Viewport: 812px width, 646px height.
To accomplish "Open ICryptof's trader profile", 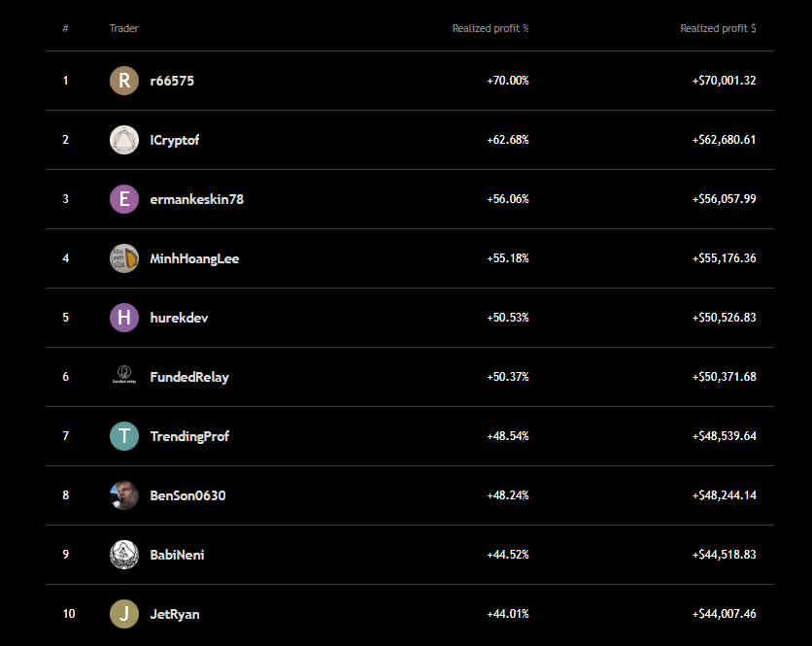I will click(x=175, y=140).
